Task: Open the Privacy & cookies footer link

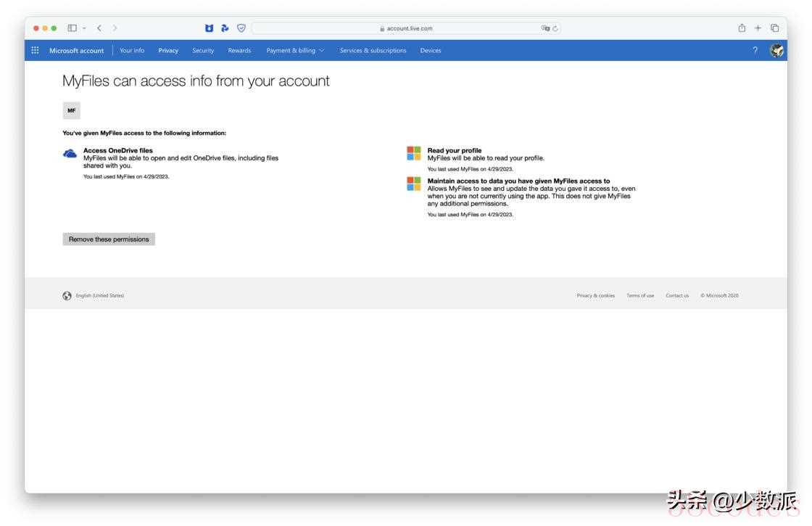Action: coord(595,295)
